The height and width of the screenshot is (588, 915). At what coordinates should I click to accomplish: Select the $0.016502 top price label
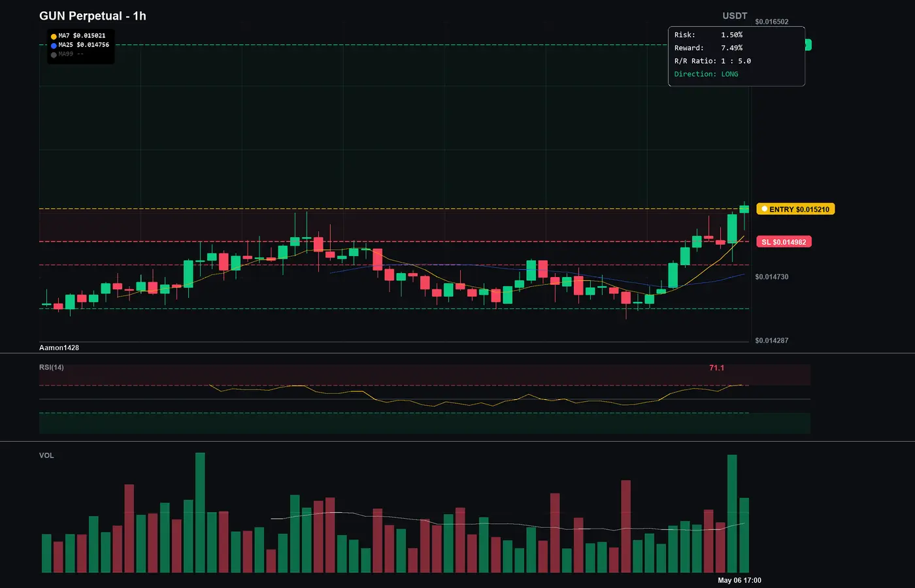click(x=772, y=22)
